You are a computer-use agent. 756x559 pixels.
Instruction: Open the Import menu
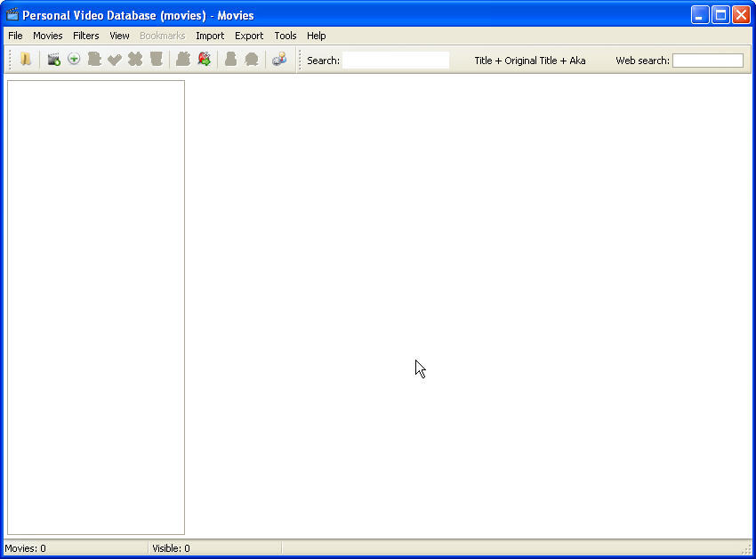click(x=210, y=36)
